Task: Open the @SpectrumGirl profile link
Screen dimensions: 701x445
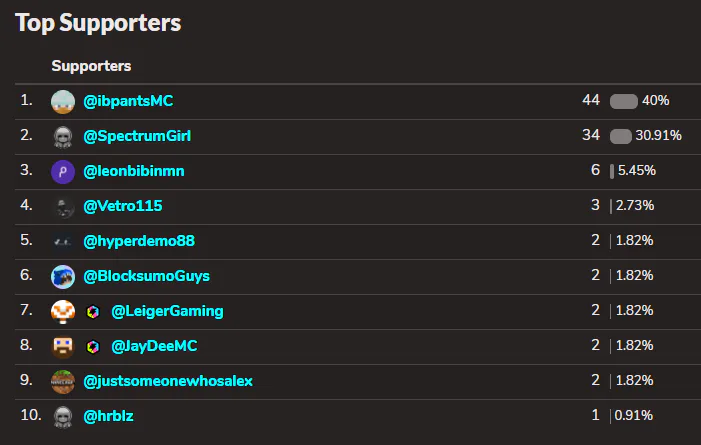Action: (x=137, y=136)
